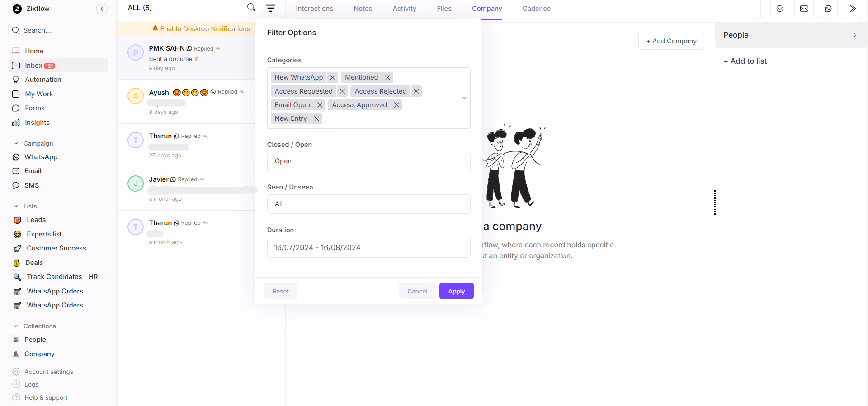Open the Javier conversation
This screenshot has width=868, height=406.
(x=186, y=189)
